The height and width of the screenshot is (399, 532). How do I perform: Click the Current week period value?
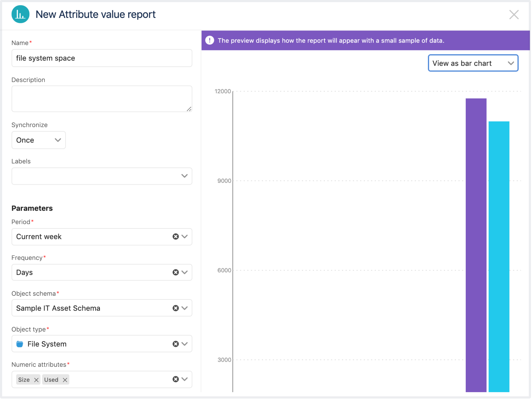click(39, 237)
